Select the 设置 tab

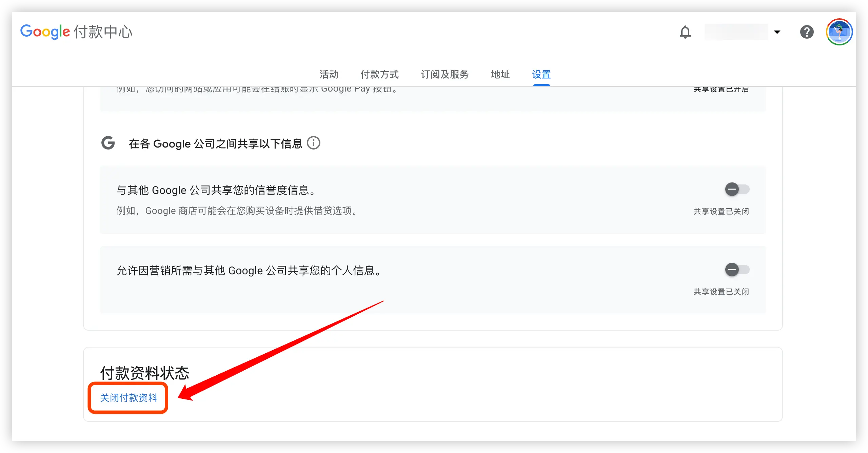click(x=541, y=74)
